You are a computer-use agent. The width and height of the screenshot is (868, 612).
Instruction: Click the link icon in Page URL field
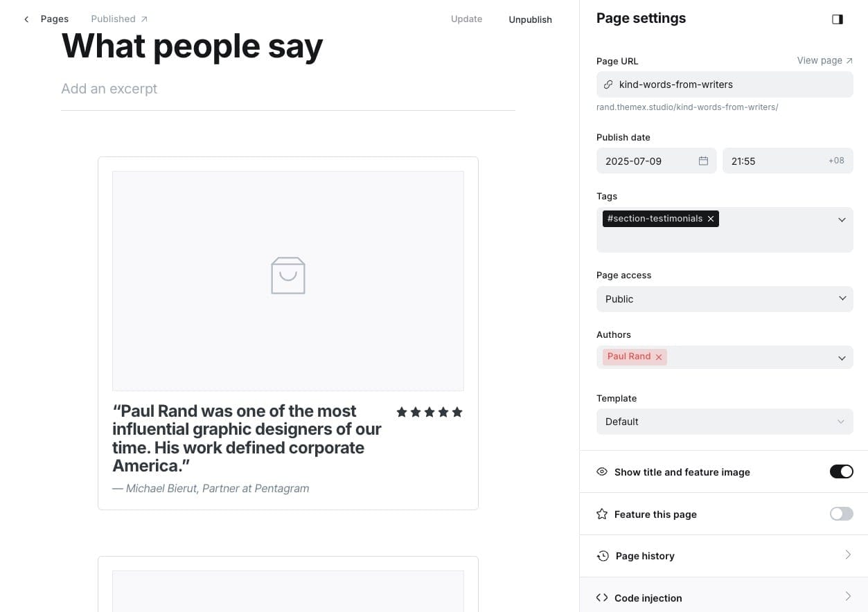[x=608, y=84]
